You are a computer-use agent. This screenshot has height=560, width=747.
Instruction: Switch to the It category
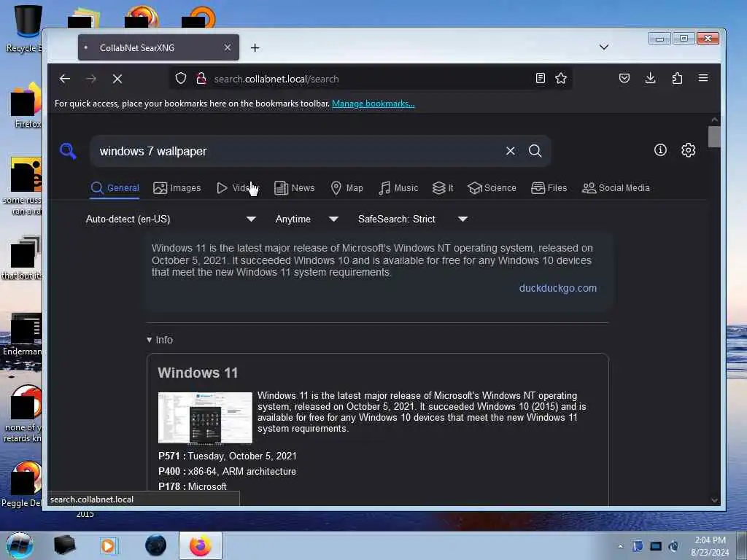pos(443,188)
